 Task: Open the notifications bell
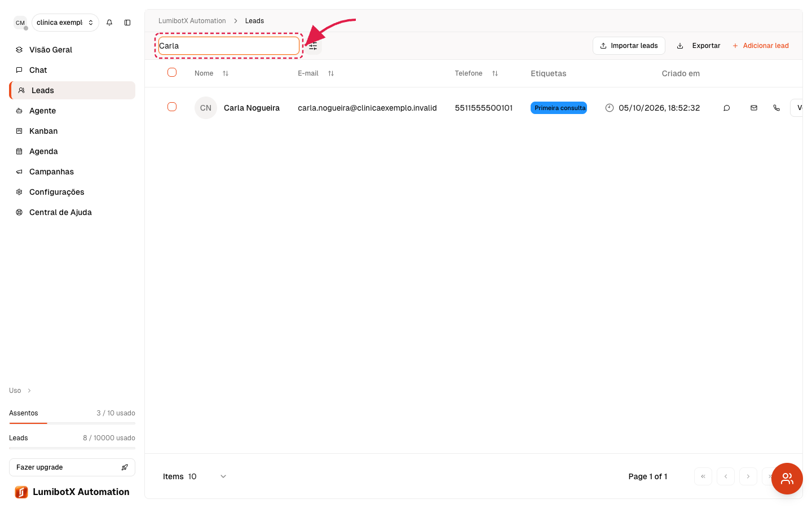109,23
